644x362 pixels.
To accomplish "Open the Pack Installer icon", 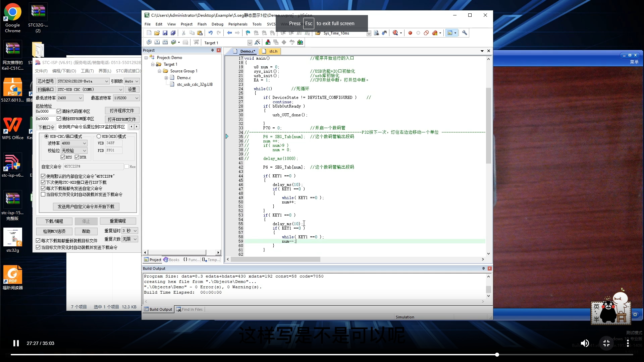I will coord(300,42).
